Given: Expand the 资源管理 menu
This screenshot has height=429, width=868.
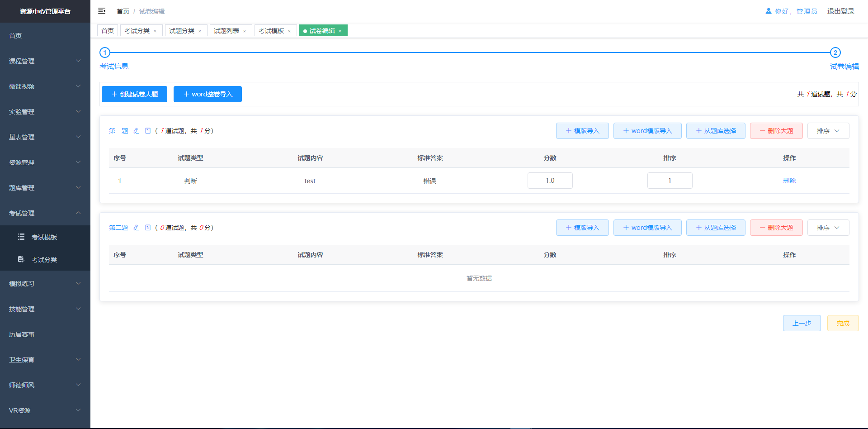Looking at the screenshot, I should 45,162.
